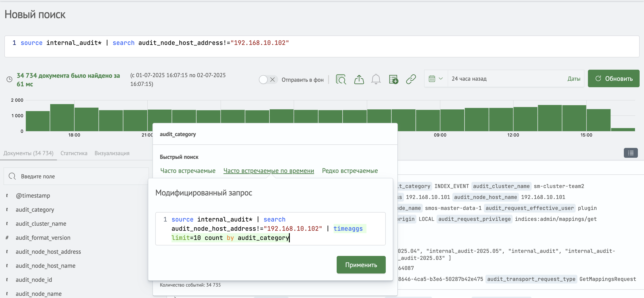Switch to the 'Документы (34 734)' tab
This screenshot has height=298, width=644.
pyautogui.click(x=28, y=153)
